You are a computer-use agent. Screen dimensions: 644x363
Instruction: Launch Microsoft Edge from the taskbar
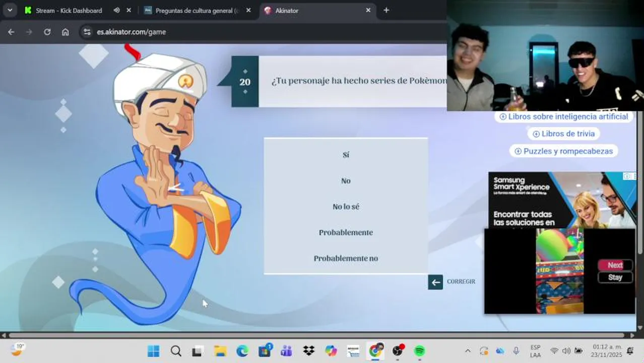(x=242, y=351)
